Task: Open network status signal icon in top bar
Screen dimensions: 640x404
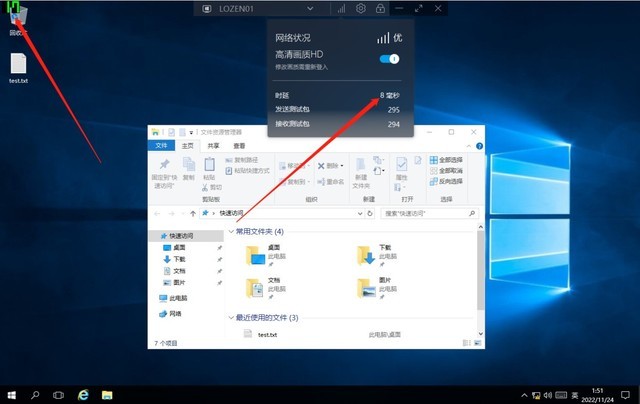Action: tap(341, 8)
